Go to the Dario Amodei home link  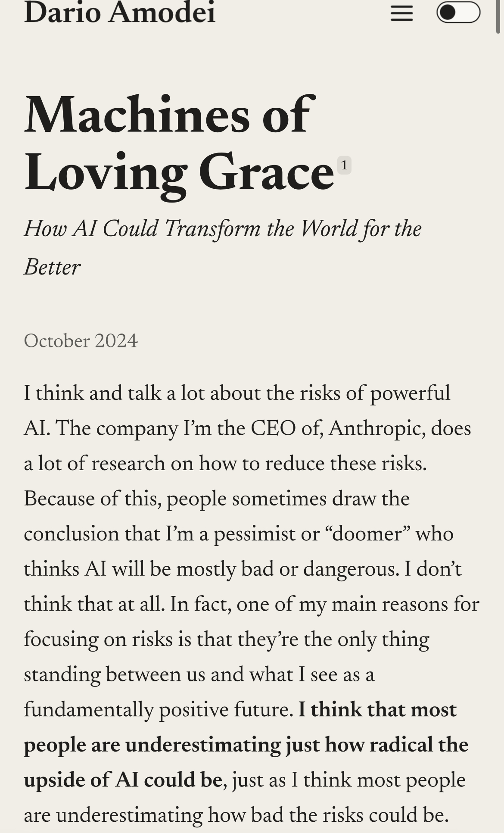coord(120,12)
